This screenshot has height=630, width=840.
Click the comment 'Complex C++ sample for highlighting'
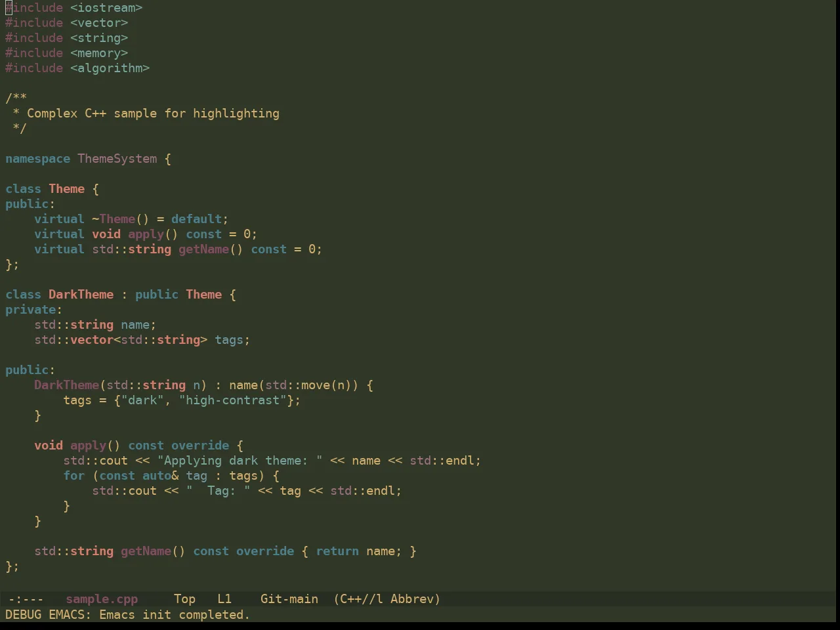tap(153, 114)
